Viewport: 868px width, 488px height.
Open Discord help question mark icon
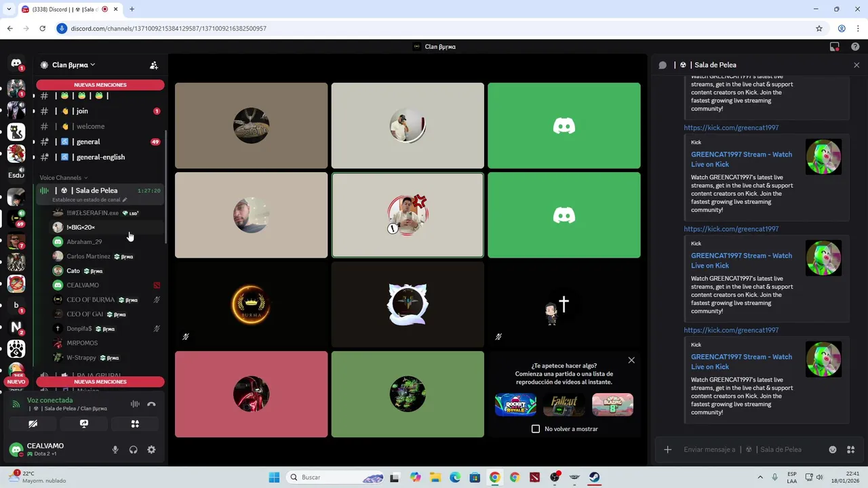click(x=855, y=47)
